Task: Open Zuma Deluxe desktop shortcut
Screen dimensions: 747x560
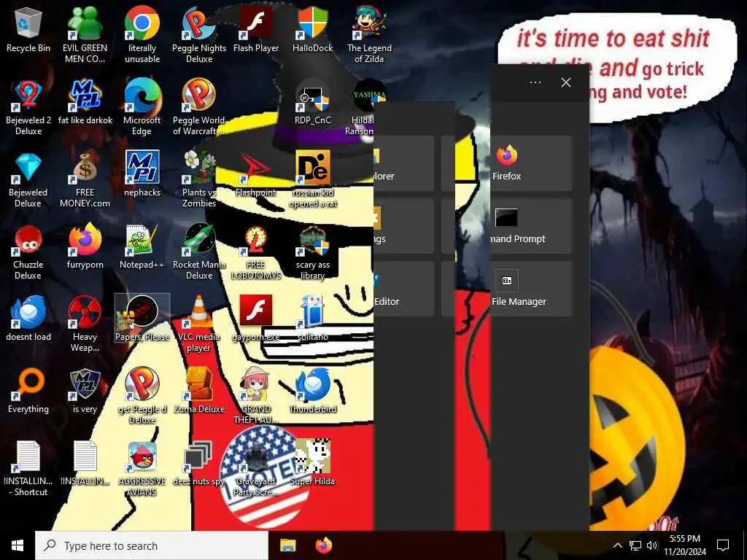Action: click(x=198, y=391)
